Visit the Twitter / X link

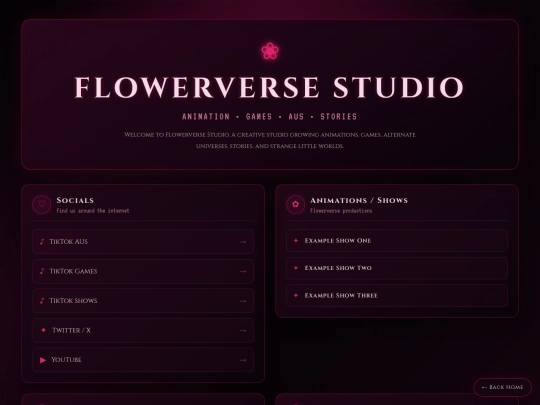[x=143, y=330]
